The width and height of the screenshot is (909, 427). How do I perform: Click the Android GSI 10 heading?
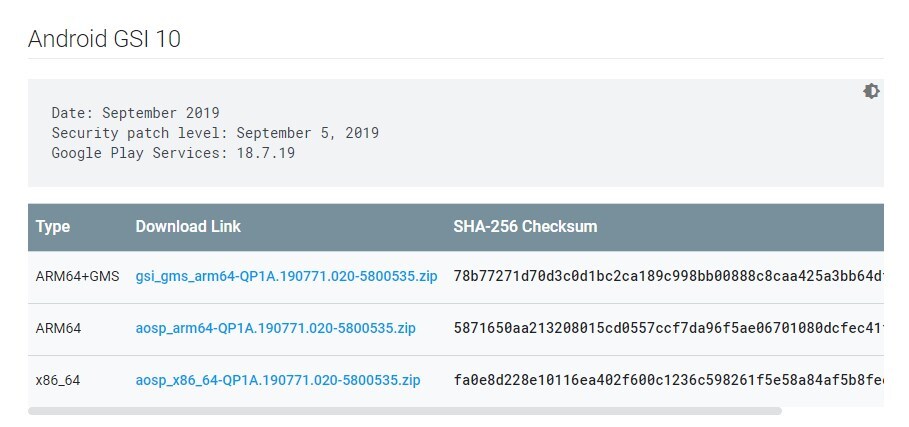point(104,39)
